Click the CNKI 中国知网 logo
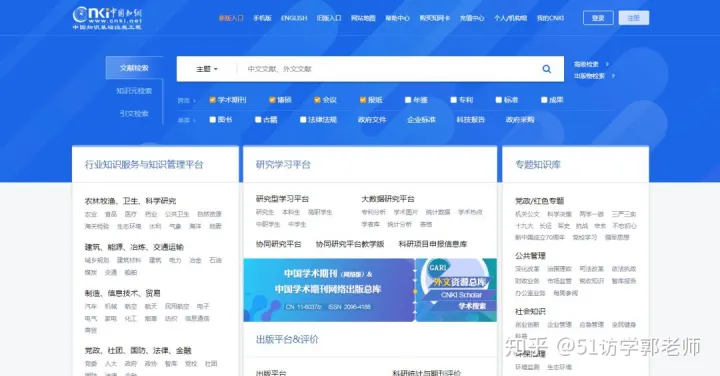The width and height of the screenshot is (720, 376). pyautogui.click(x=107, y=18)
